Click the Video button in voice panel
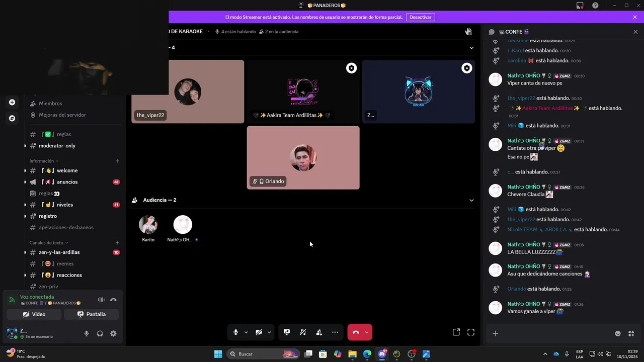Screen dimensions: 644x362 tap(34, 314)
